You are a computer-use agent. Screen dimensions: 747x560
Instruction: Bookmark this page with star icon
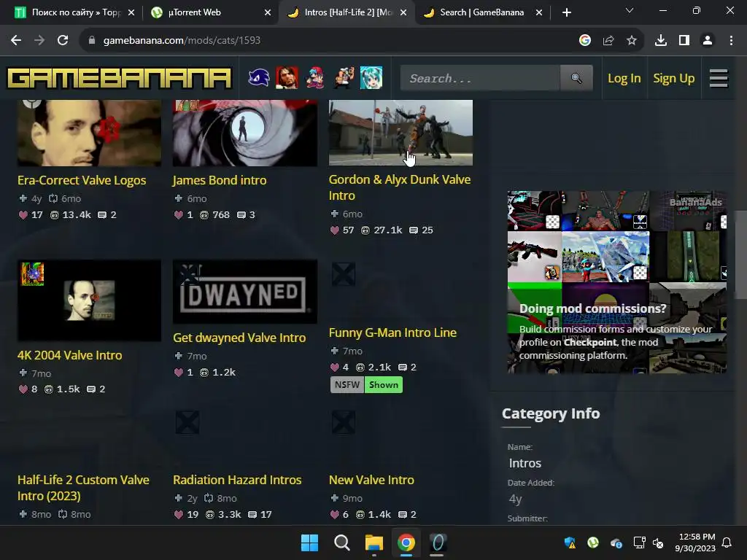(x=632, y=41)
